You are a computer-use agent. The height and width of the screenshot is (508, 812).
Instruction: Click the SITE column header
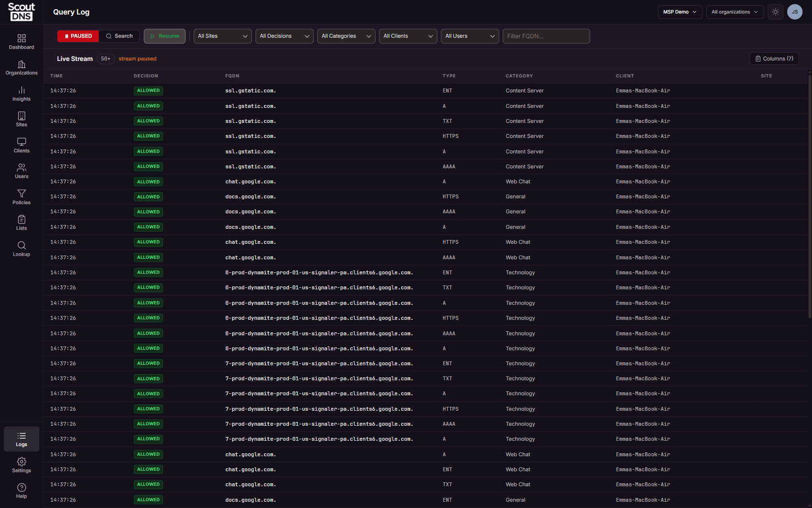pos(766,76)
